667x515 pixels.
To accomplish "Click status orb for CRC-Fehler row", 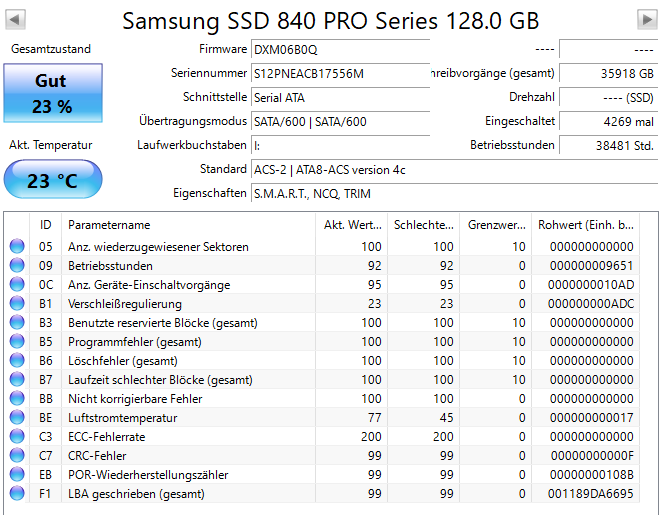I will (16, 456).
